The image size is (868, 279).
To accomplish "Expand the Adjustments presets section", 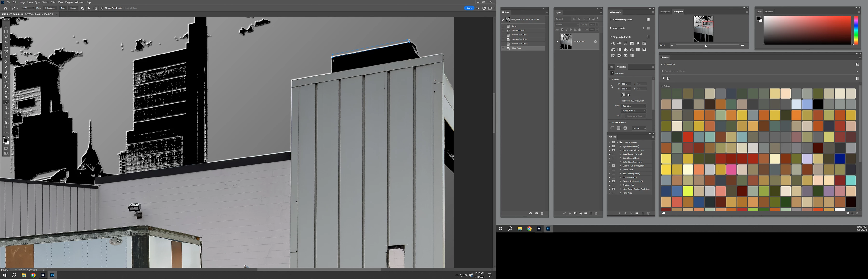I will [610, 20].
